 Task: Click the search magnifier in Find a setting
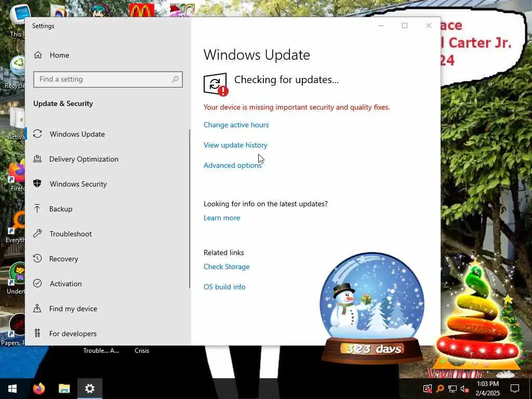tap(175, 79)
